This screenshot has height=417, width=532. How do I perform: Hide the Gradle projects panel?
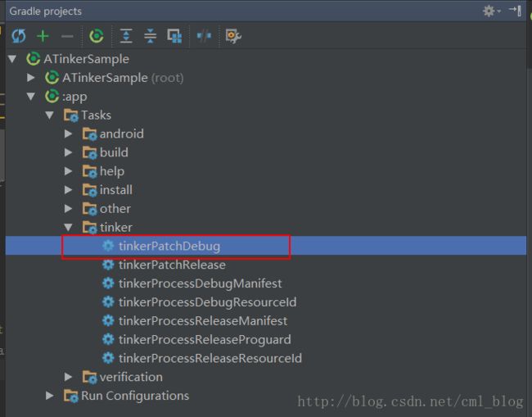(x=515, y=11)
